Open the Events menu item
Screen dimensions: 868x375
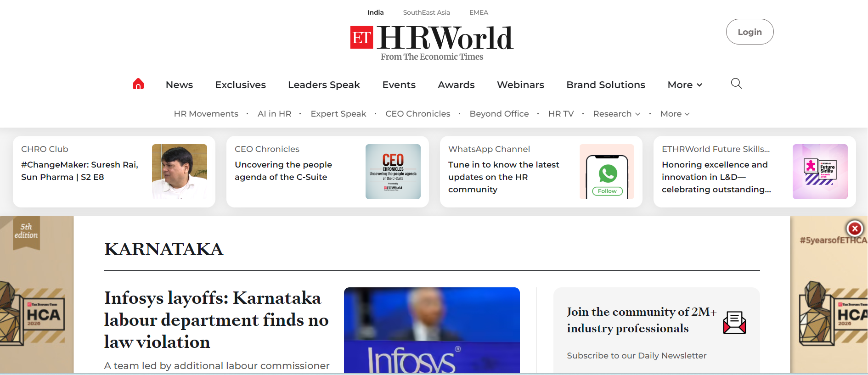pos(399,85)
